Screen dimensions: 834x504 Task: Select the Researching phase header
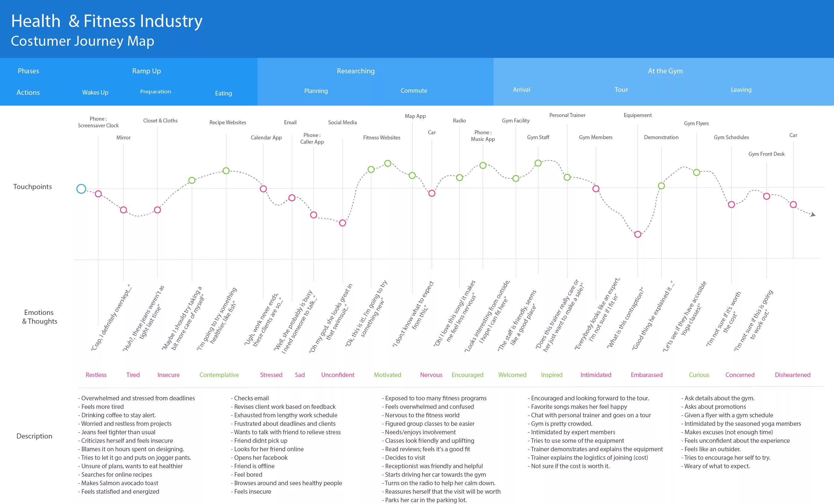355,71
